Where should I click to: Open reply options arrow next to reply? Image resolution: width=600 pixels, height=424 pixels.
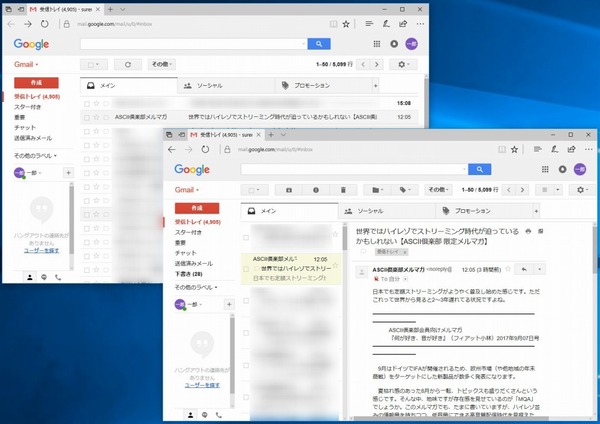click(540, 269)
